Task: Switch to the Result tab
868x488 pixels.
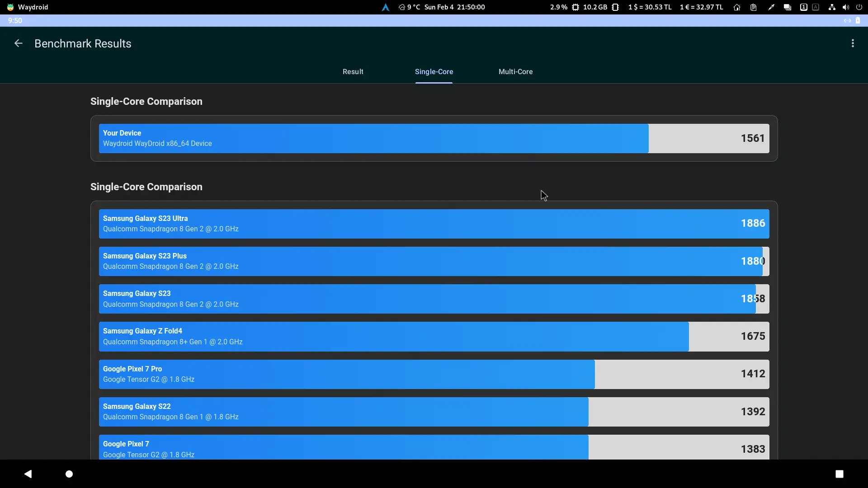Action: click(353, 71)
